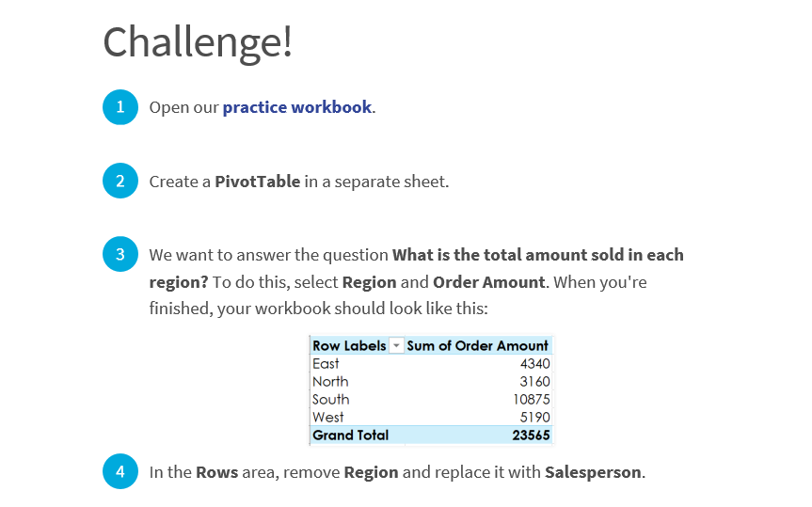Click the 23565 grand total value

pyautogui.click(x=531, y=435)
